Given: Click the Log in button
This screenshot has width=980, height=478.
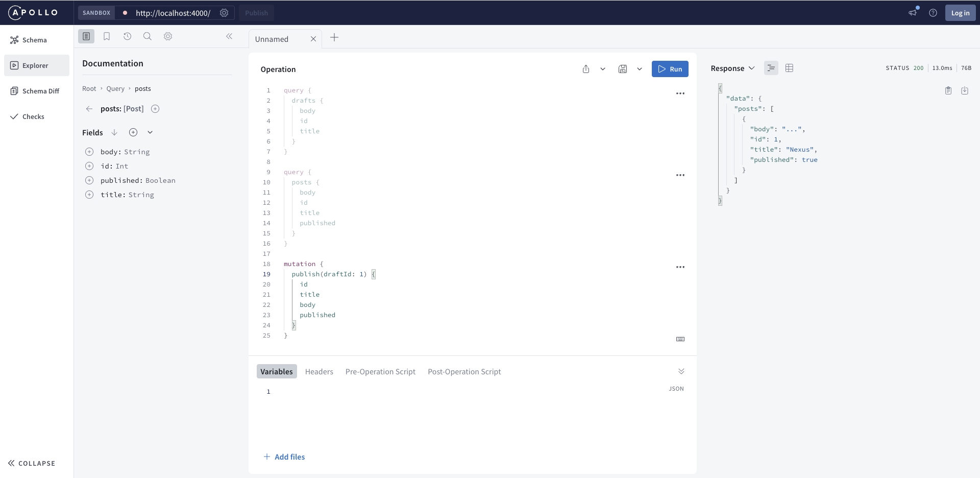Looking at the screenshot, I should point(960,13).
